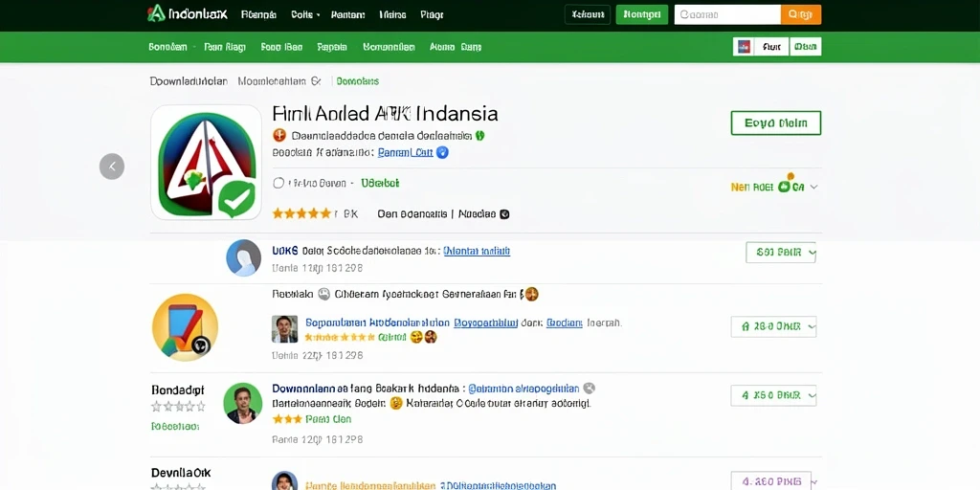Click the green A logo in the header

(156, 13)
